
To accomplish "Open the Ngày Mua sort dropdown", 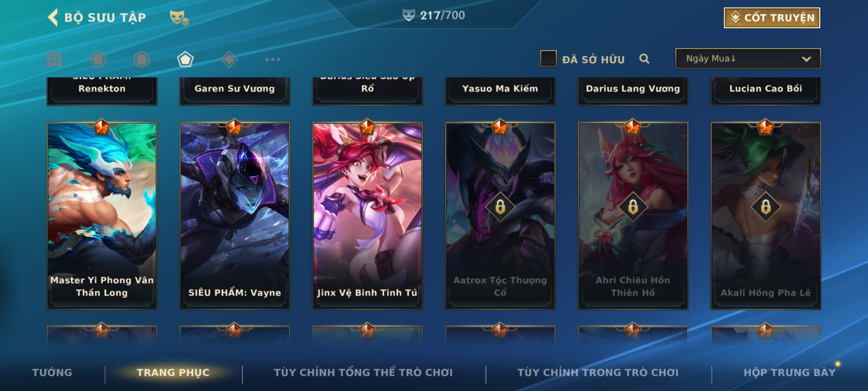I will point(748,58).
